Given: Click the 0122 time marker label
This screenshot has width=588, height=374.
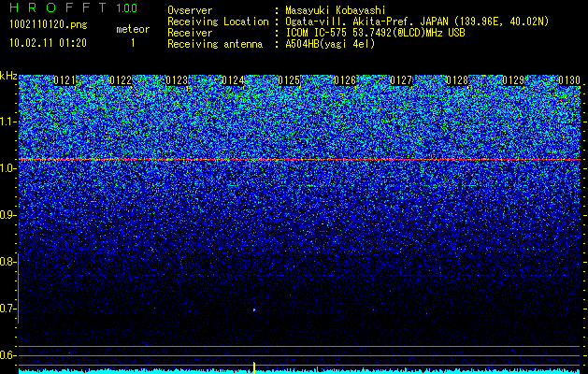Looking at the screenshot, I should [121, 80].
